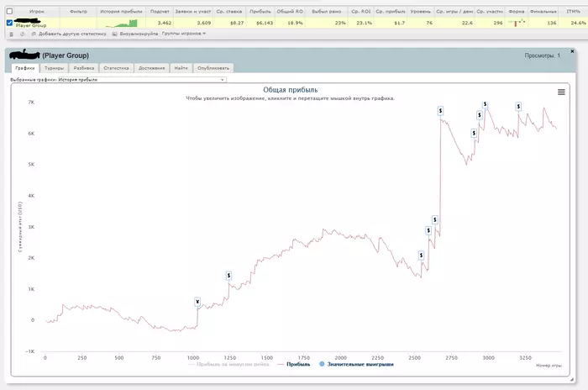Screen dimensions: 588x390
Task: Click the Визуализируйте link
Action: pos(139,34)
